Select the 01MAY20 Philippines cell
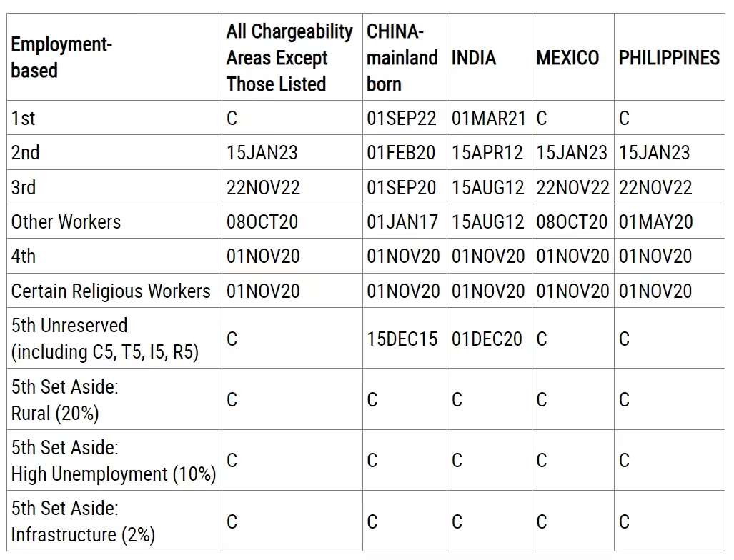The image size is (734, 560). pos(656,221)
